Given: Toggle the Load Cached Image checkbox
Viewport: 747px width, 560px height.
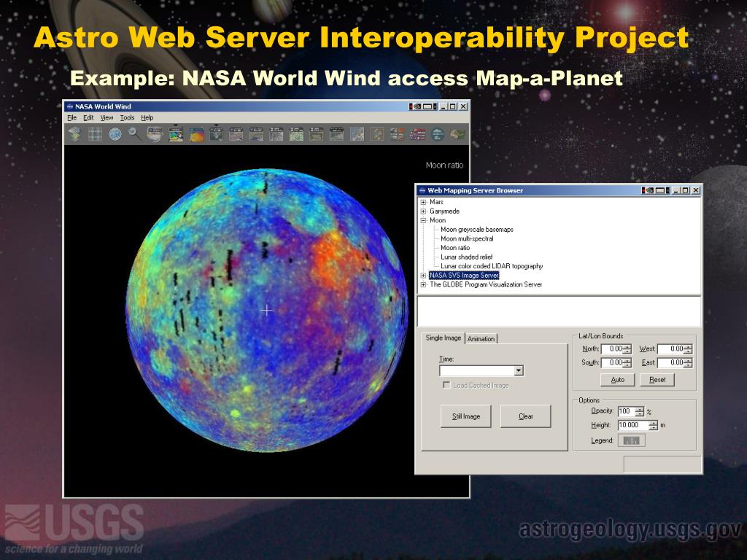Looking at the screenshot, I should point(446,385).
